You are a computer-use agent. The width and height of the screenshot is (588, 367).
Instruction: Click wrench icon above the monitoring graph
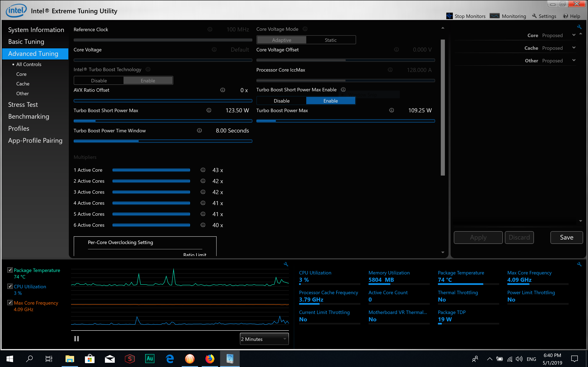point(286,264)
